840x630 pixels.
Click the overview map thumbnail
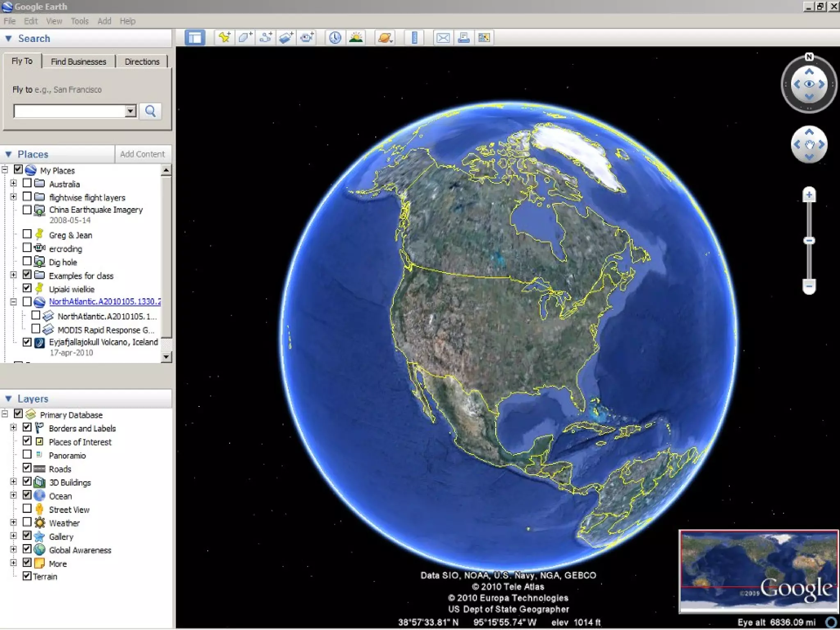758,571
